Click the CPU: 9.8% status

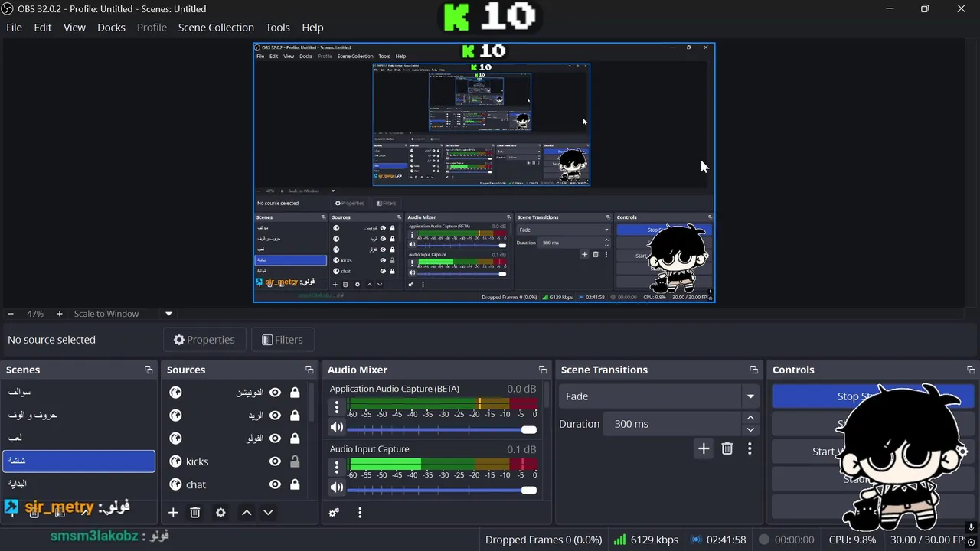point(852,540)
